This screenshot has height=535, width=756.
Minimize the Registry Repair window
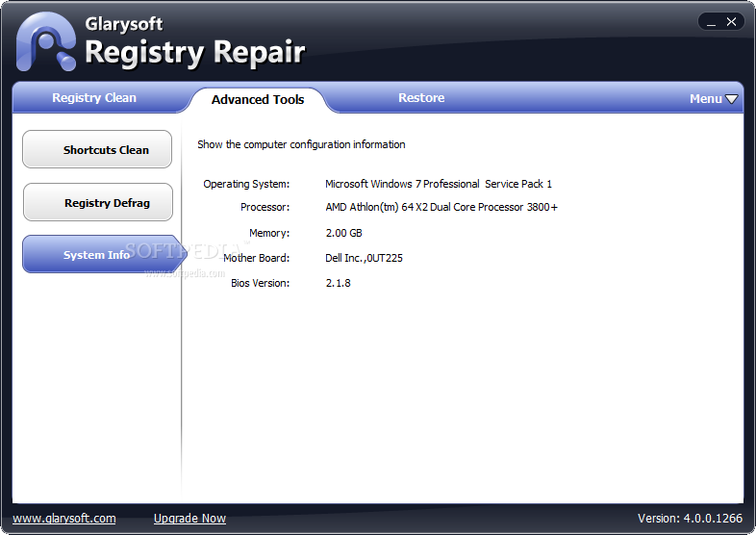pos(711,22)
